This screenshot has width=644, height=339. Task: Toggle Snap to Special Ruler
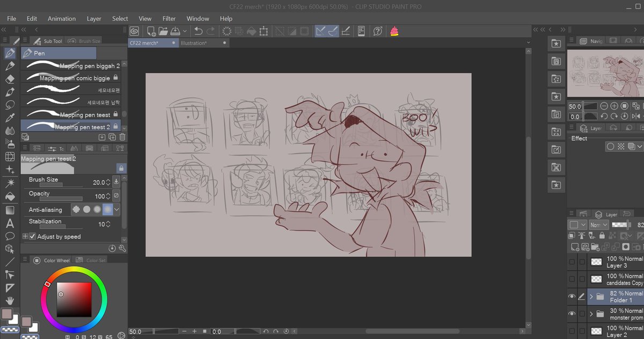click(x=333, y=31)
